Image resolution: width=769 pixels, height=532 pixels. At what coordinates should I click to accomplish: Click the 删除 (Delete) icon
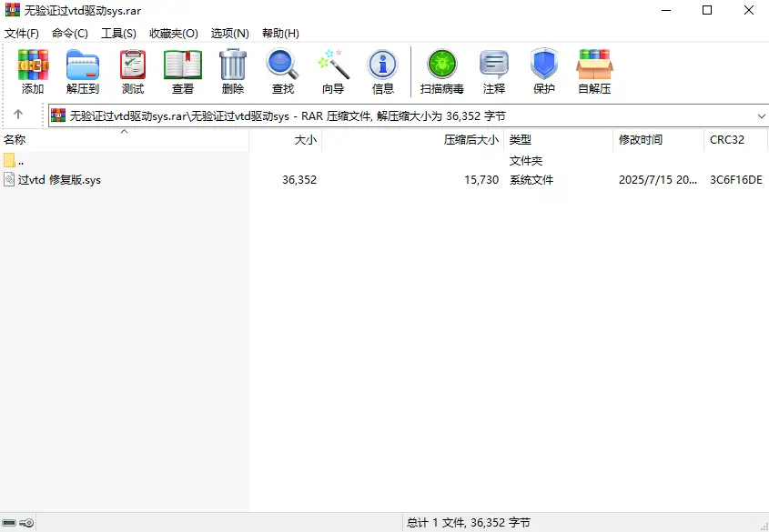tap(232, 71)
